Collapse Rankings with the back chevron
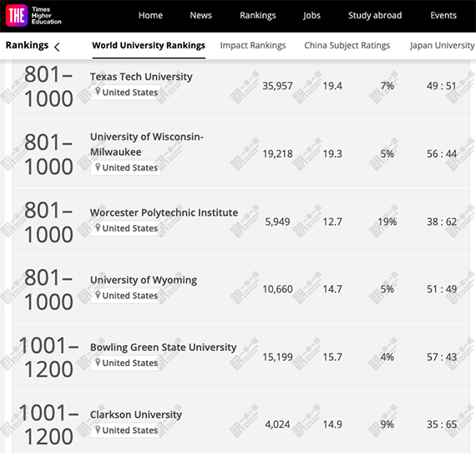The width and height of the screenshot is (476, 453). (57, 47)
